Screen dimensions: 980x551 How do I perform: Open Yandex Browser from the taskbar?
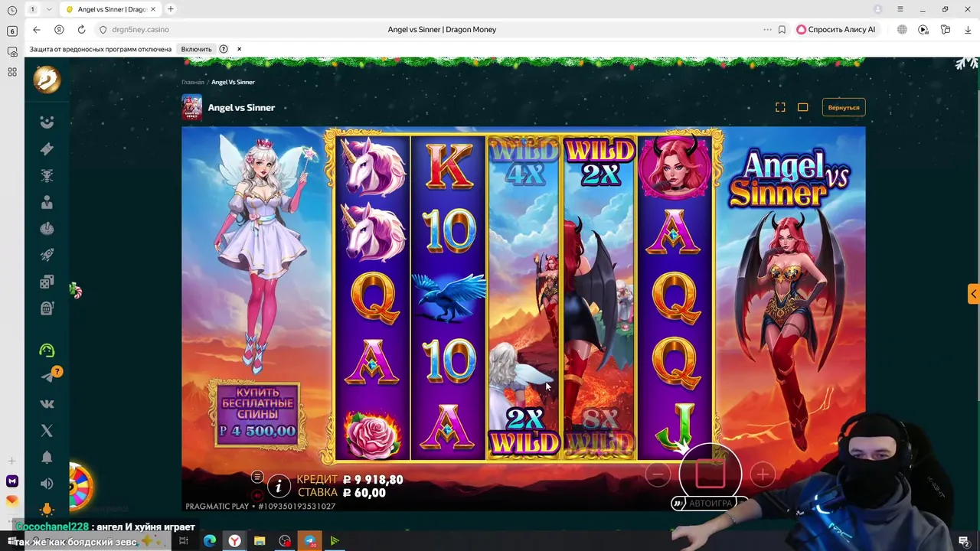click(234, 541)
